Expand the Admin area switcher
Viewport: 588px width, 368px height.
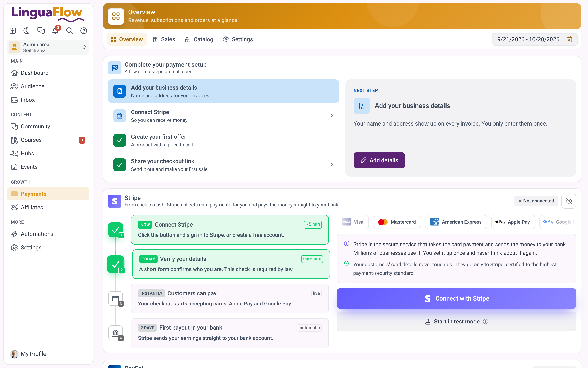coord(48,47)
